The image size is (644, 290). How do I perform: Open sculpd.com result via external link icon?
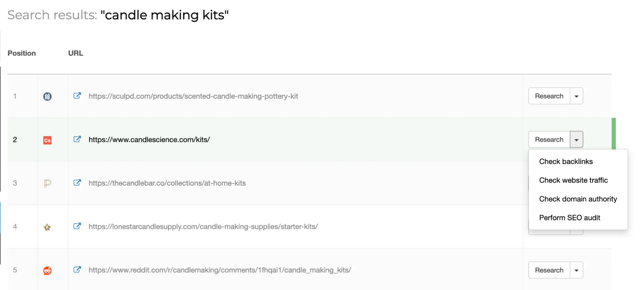tap(77, 96)
